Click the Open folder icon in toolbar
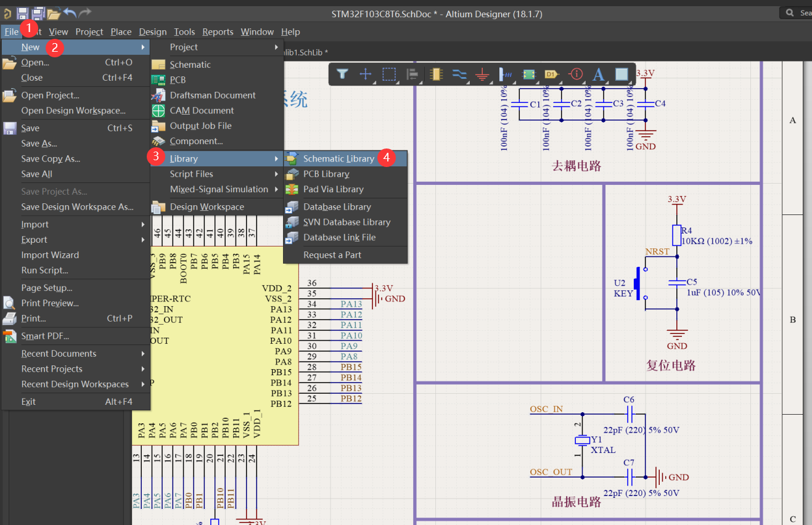812x525 pixels. coord(54,13)
